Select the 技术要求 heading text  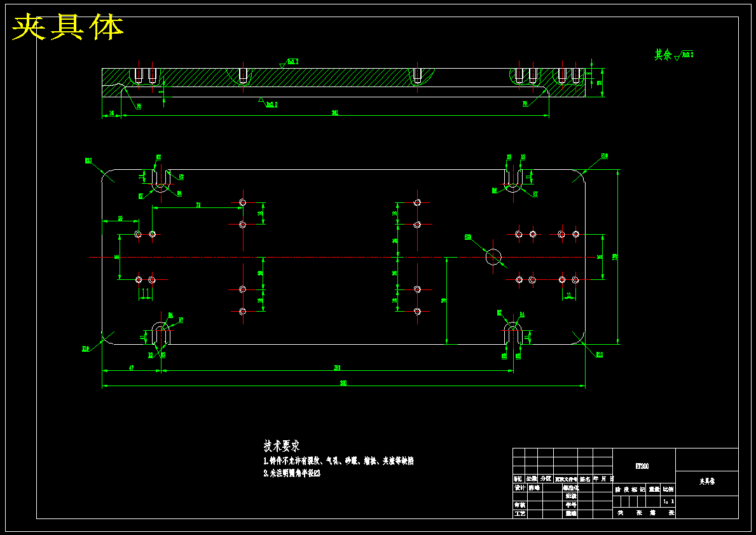[282, 445]
